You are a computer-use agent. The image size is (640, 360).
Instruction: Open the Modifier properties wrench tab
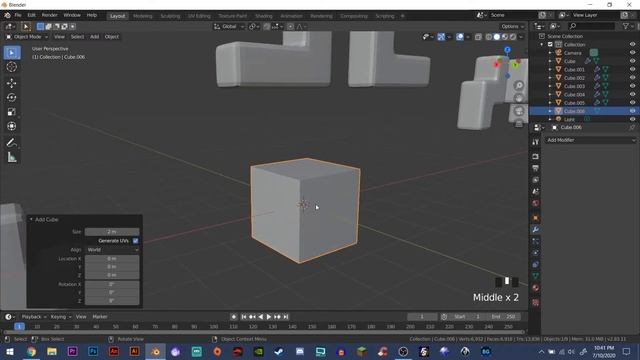coord(536,230)
